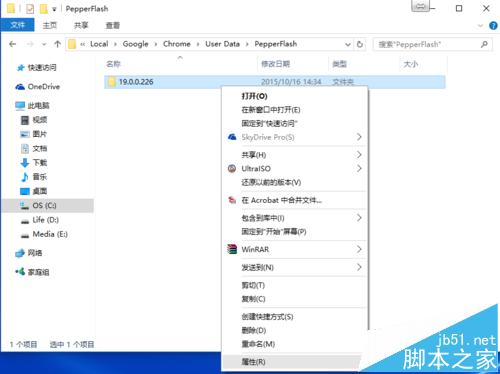Choose 属性(R) in the context menu
This screenshot has height=374, width=500.
point(292,362)
